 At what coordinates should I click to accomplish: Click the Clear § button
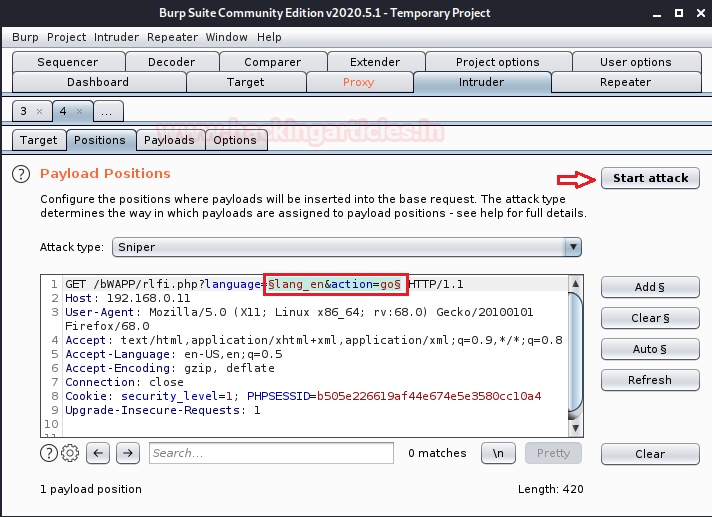(650, 318)
